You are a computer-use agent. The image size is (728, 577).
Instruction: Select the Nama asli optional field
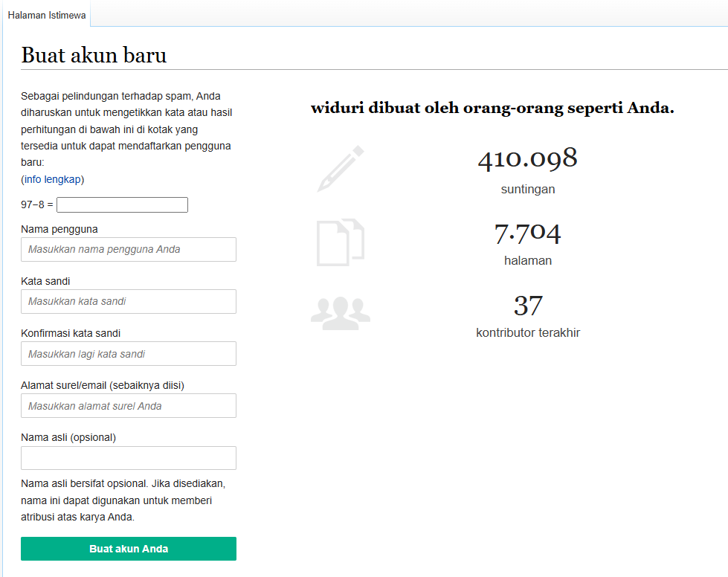(129, 458)
